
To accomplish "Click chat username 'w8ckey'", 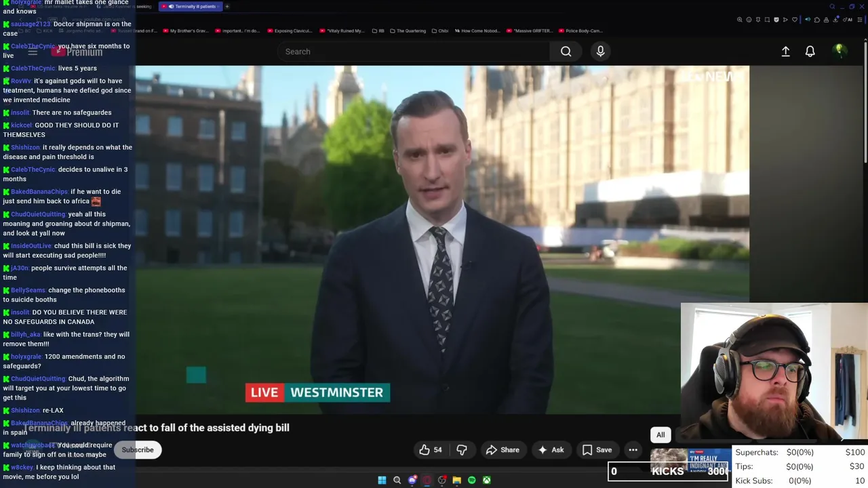I will point(22,467).
